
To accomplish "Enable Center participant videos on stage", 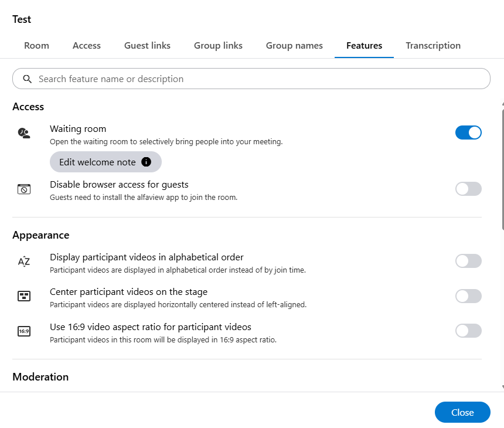I will pos(468,296).
